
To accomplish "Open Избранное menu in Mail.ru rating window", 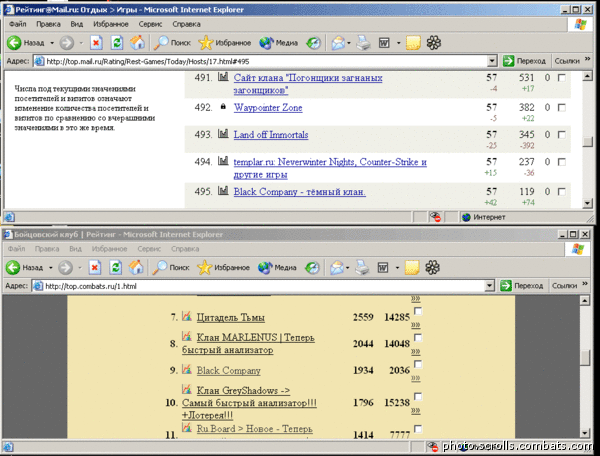I will (x=111, y=24).
